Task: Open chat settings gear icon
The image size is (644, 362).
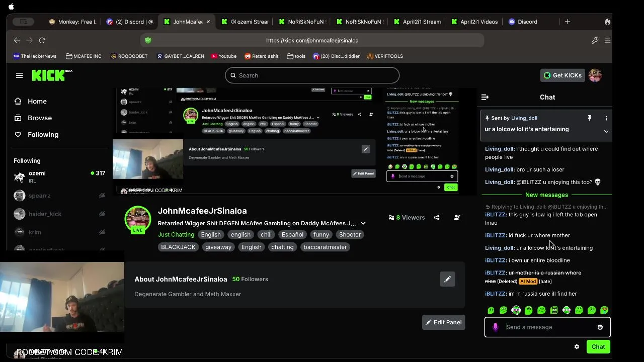Action: coord(577,347)
